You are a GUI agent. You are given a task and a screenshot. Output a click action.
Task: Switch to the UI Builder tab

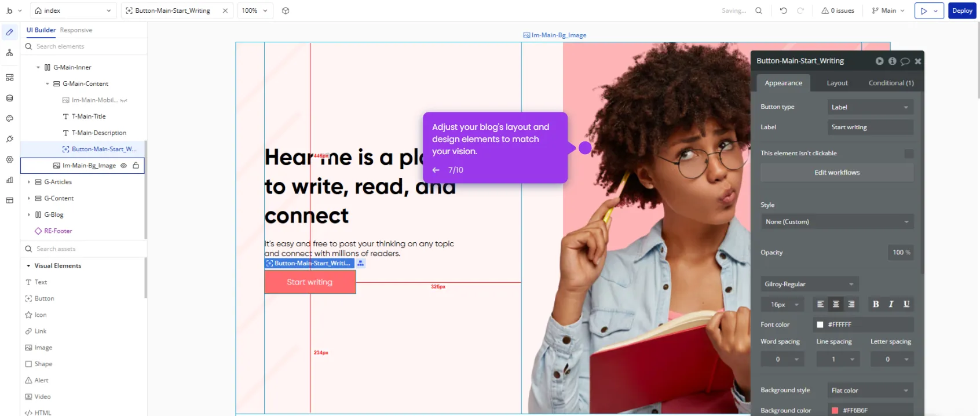coord(41,30)
